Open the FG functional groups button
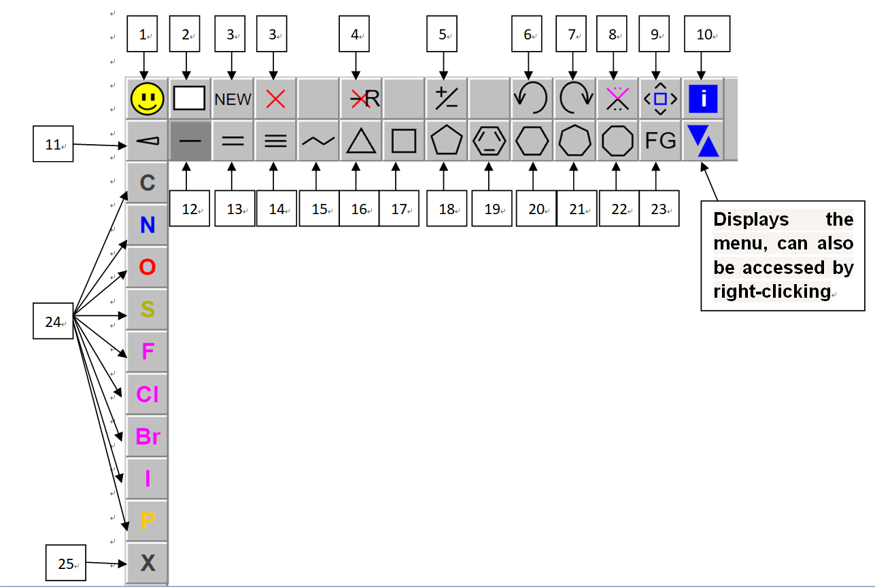 click(x=660, y=141)
